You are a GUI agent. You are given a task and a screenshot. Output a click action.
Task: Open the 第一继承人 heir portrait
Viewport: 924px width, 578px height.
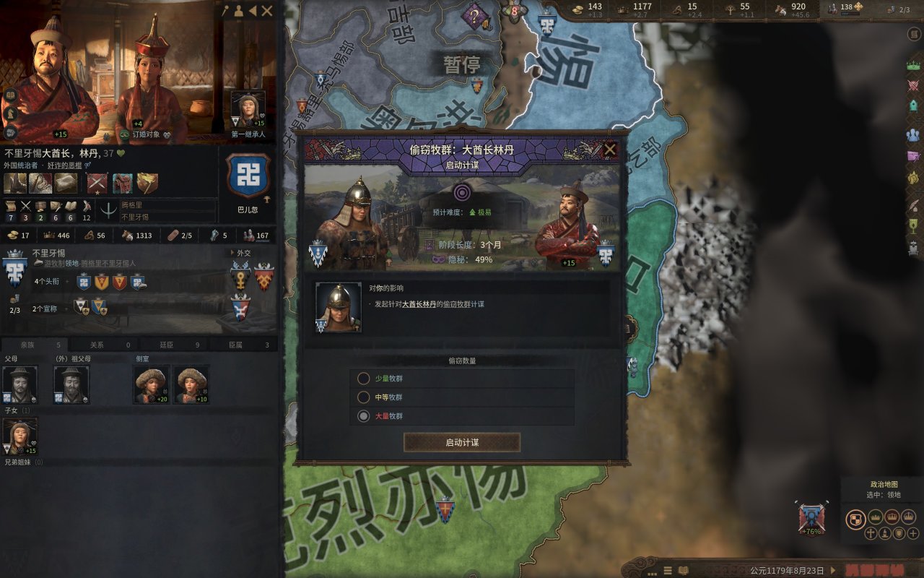tap(248, 109)
